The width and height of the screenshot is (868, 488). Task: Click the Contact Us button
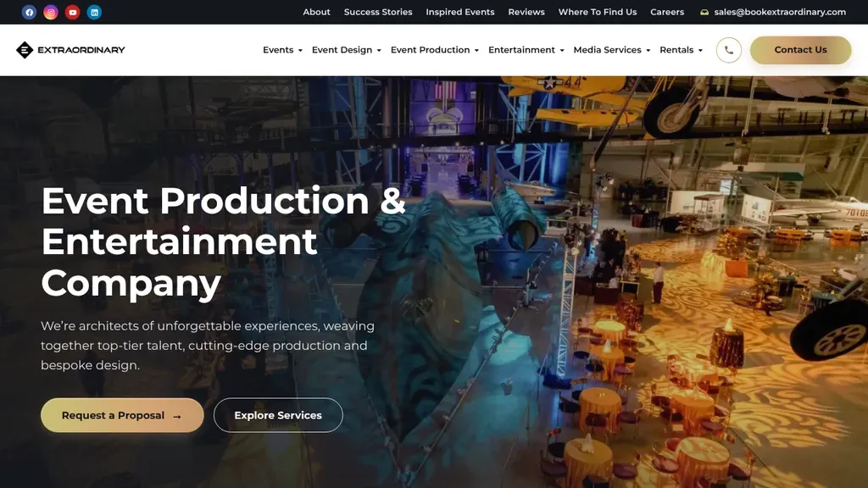pyautogui.click(x=800, y=50)
